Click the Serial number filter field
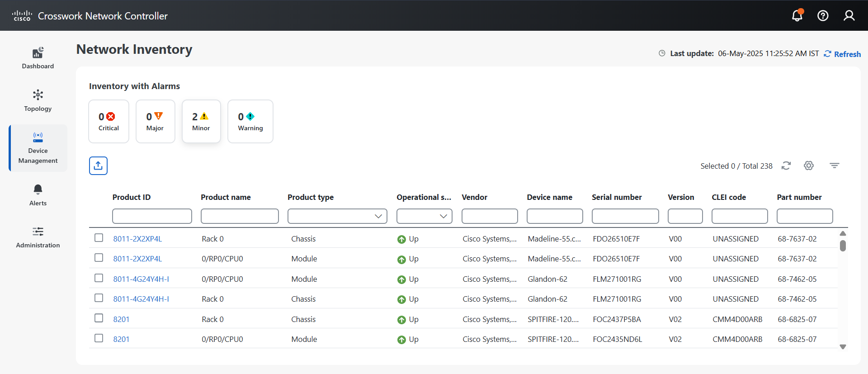 pyautogui.click(x=625, y=216)
